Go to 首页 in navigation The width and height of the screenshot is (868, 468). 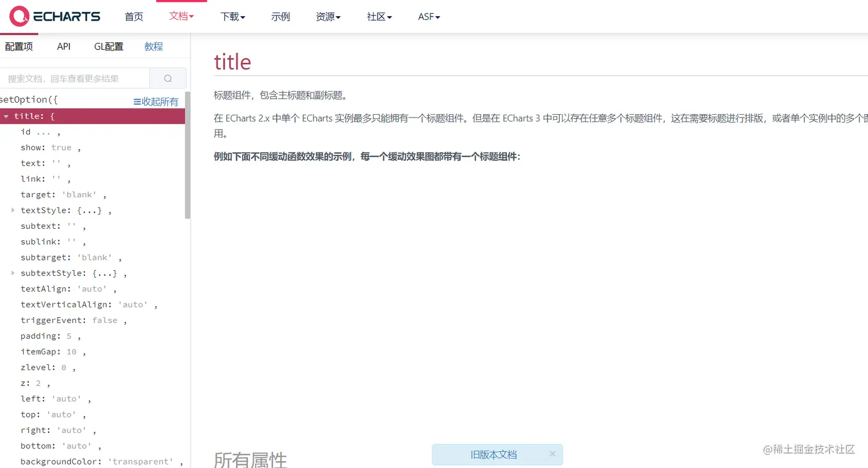134,17
